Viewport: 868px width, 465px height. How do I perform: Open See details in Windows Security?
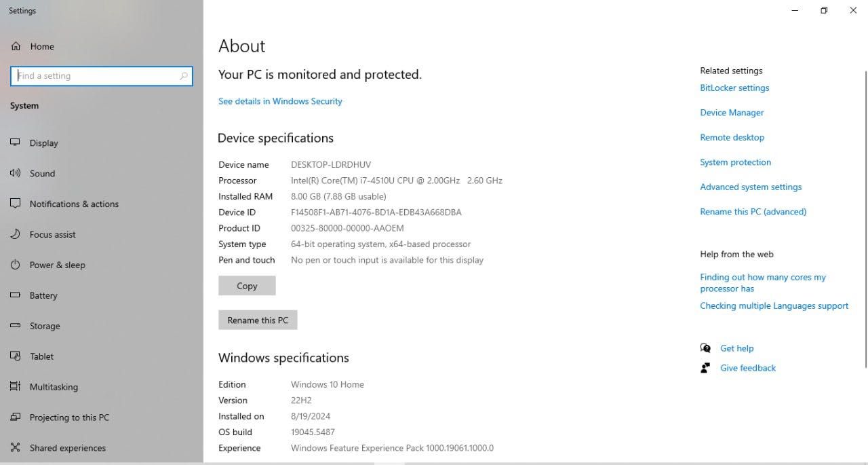pos(280,101)
